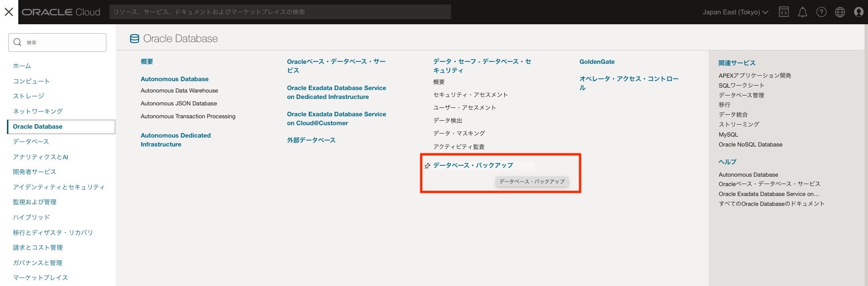
Task: Open help question mark icon
Action: point(821,12)
